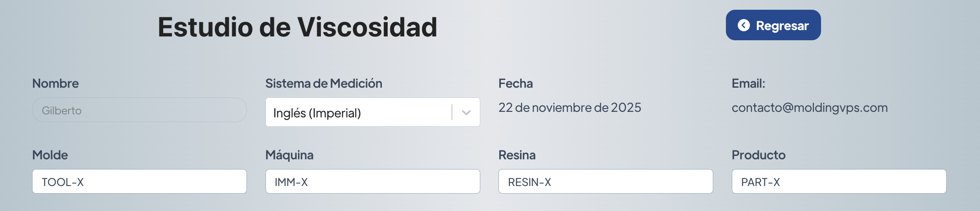This screenshot has width=980, height=211.
Task: Click the Nombre field label
Action: [x=55, y=83]
